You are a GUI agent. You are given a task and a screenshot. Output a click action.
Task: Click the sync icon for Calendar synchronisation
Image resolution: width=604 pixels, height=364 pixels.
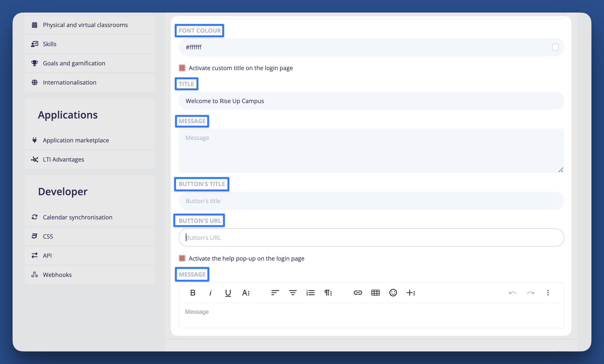35,217
